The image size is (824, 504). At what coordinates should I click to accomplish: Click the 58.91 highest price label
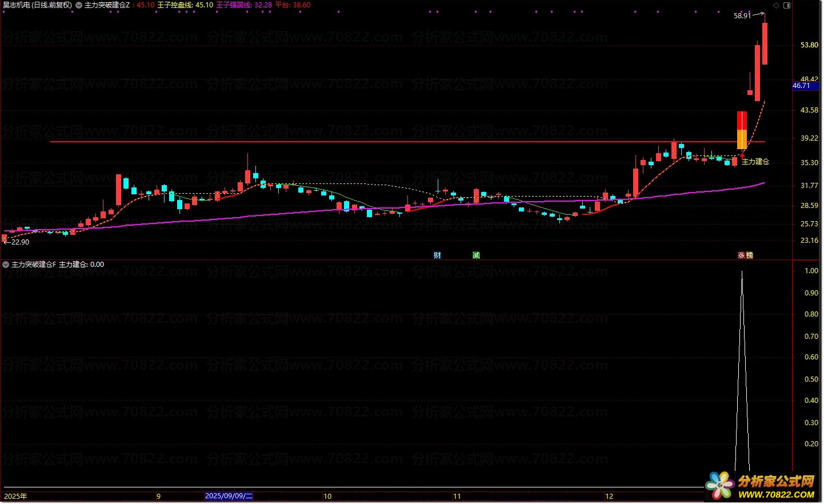tap(742, 16)
